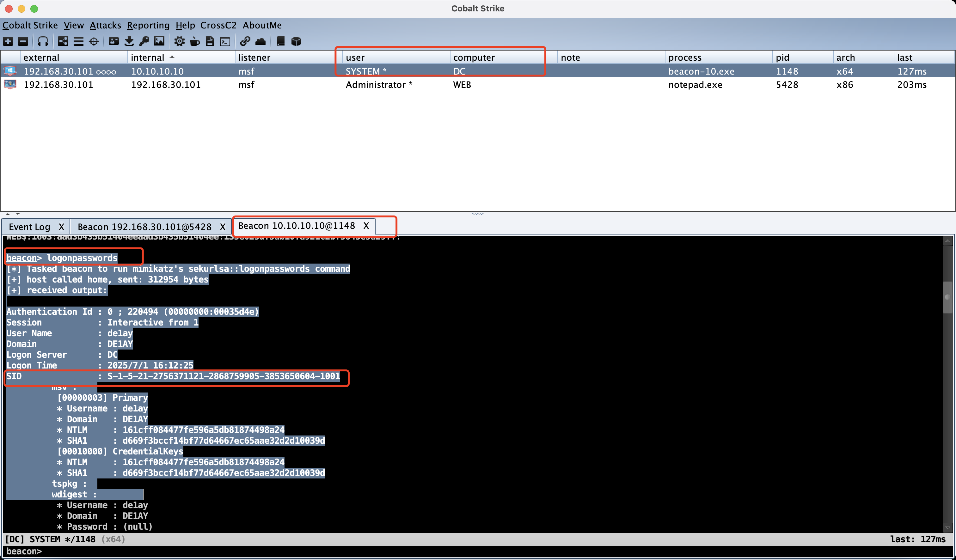The height and width of the screenshot is (560, 956).
Task: Open Listeners with the headphones icon
Action: [x=43, y=41]
